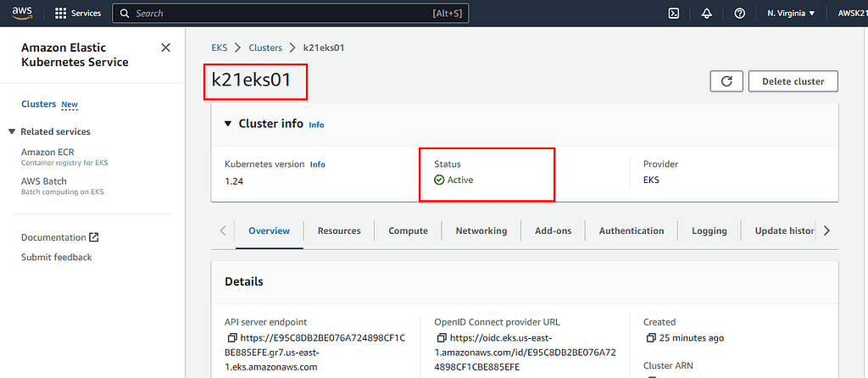The image size is (868, 378).
Task: Click the Details section heading
Action: (x=243, y=281)
